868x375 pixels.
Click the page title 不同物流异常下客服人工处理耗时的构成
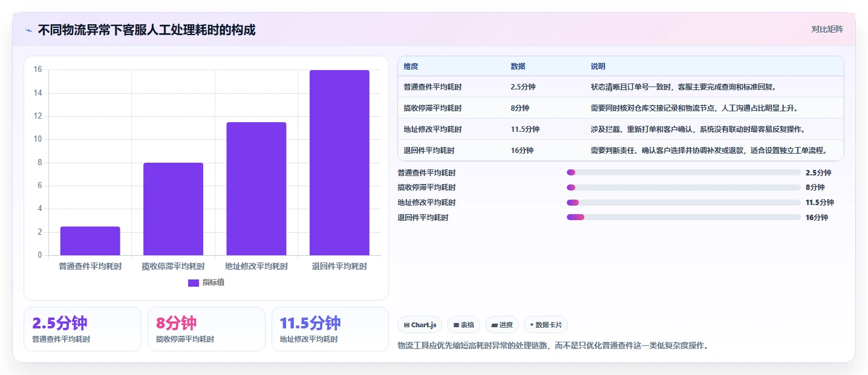146,30
